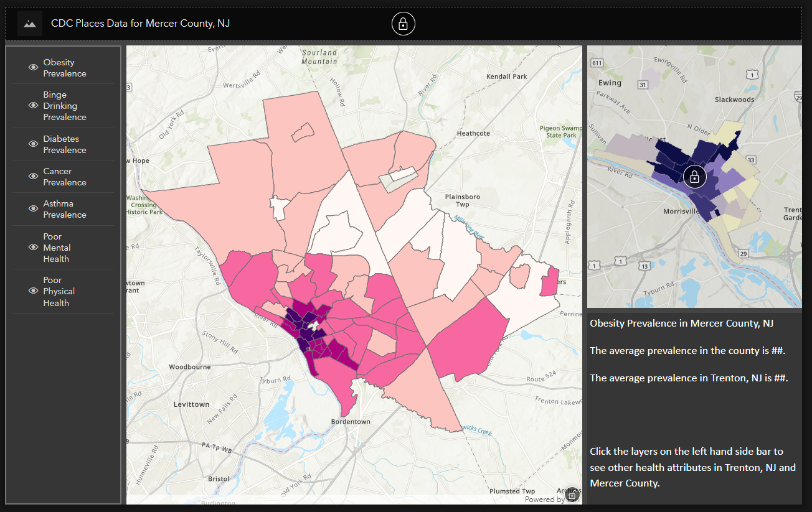Image resolution: width=812 pixels, height=512 pixels.
Task: Click the lock icon on the Trenton inset map
Action: (694, 176)
